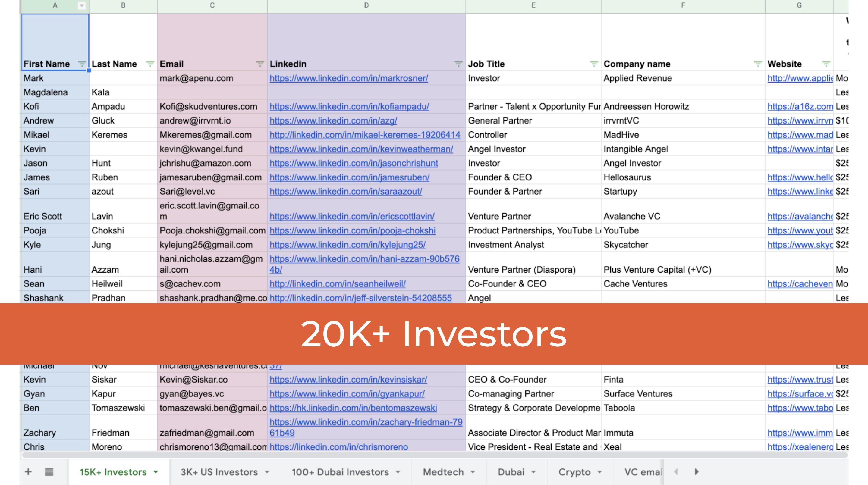Screen dimensions: 868x485
Task: Select cell 'Magdalena'
Action: [x=55, y=92]
